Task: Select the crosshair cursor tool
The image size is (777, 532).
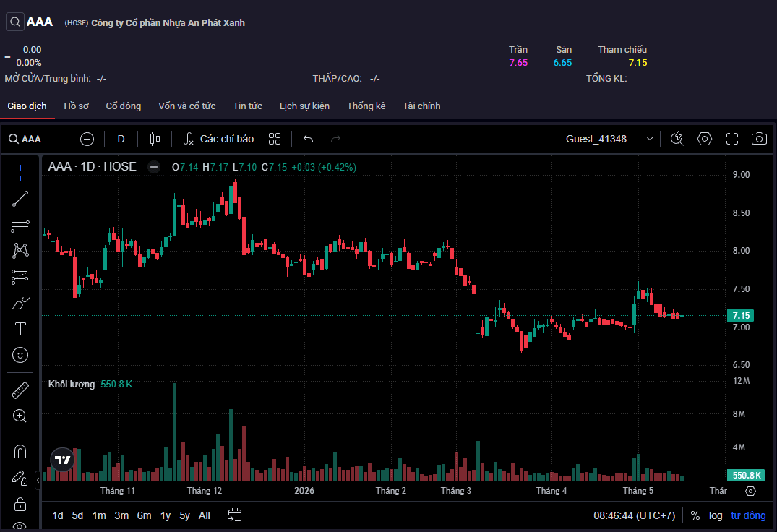Action: pos(20,173)
